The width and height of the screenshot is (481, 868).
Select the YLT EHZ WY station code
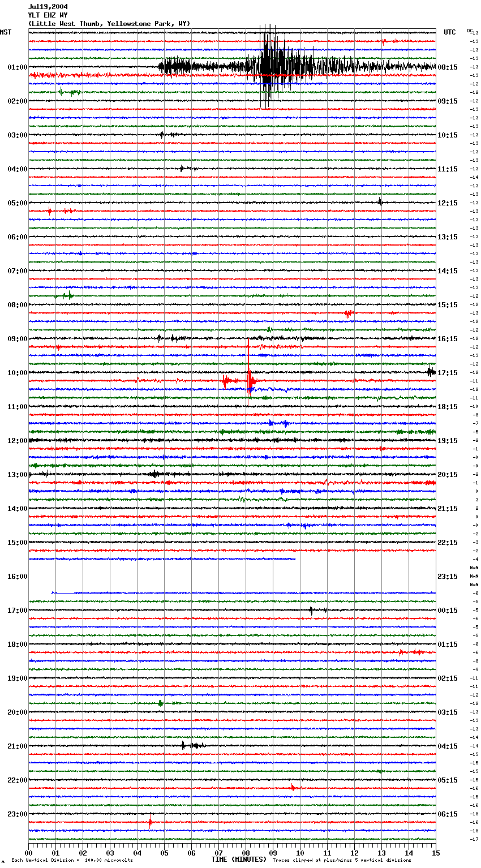coord(48,15)
